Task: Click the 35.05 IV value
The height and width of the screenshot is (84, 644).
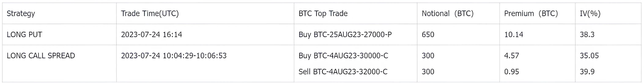Action: 589,56
